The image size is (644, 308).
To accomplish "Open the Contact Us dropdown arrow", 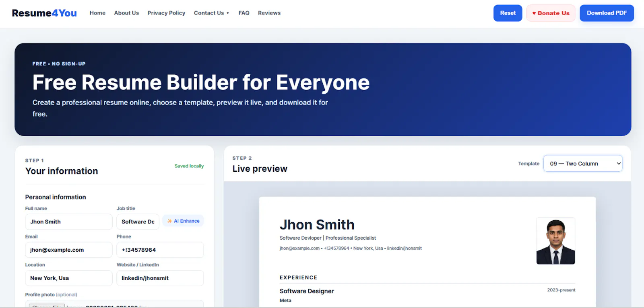I will point(228,13).
